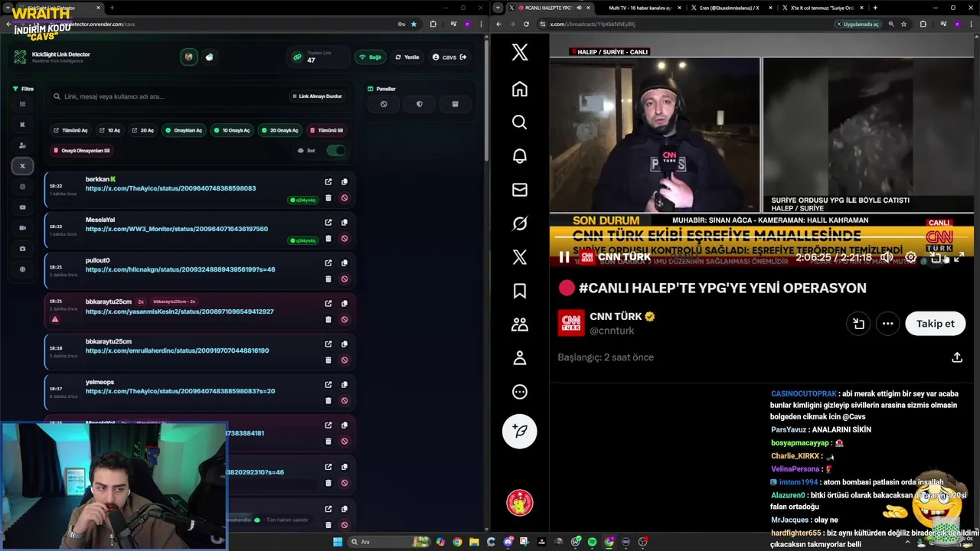980x551 pixels.
Task: Select the user filter icon in sidebar
Action: [x=22, y=145]
